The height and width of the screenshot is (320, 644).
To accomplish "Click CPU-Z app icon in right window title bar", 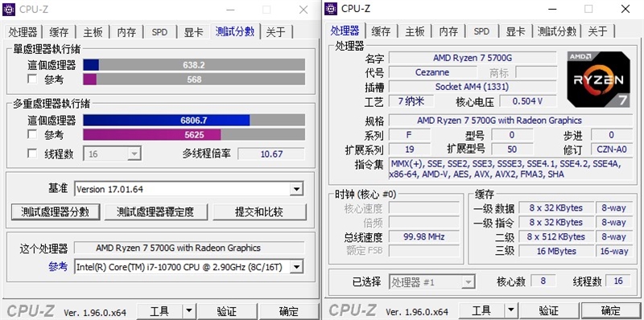I will pos(331,8).
